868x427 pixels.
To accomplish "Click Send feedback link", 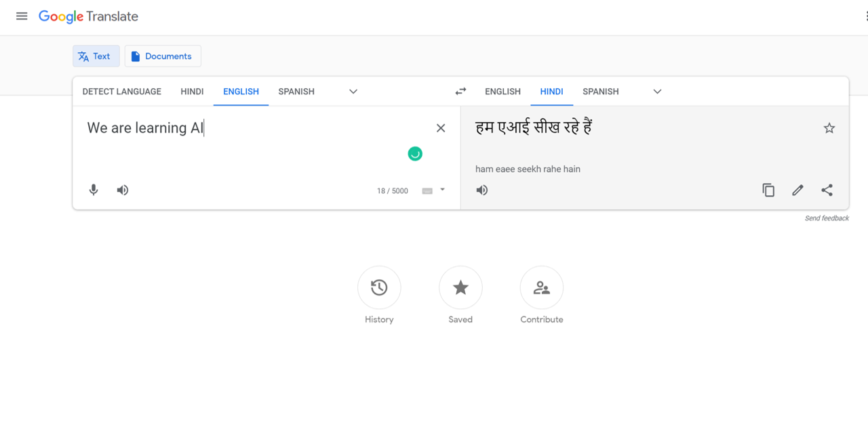I will pos(827,218).
